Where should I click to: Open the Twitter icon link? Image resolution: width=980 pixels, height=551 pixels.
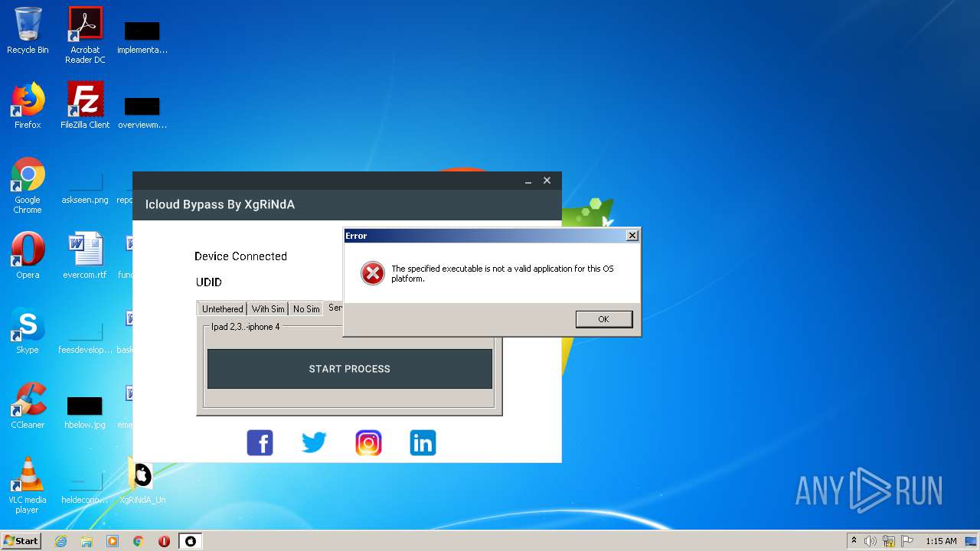314,442
